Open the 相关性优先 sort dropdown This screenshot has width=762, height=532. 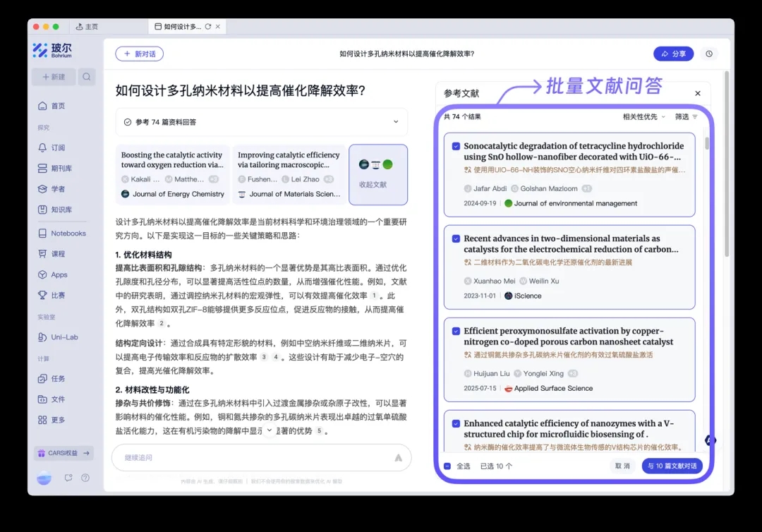click(x=643, y=116)
